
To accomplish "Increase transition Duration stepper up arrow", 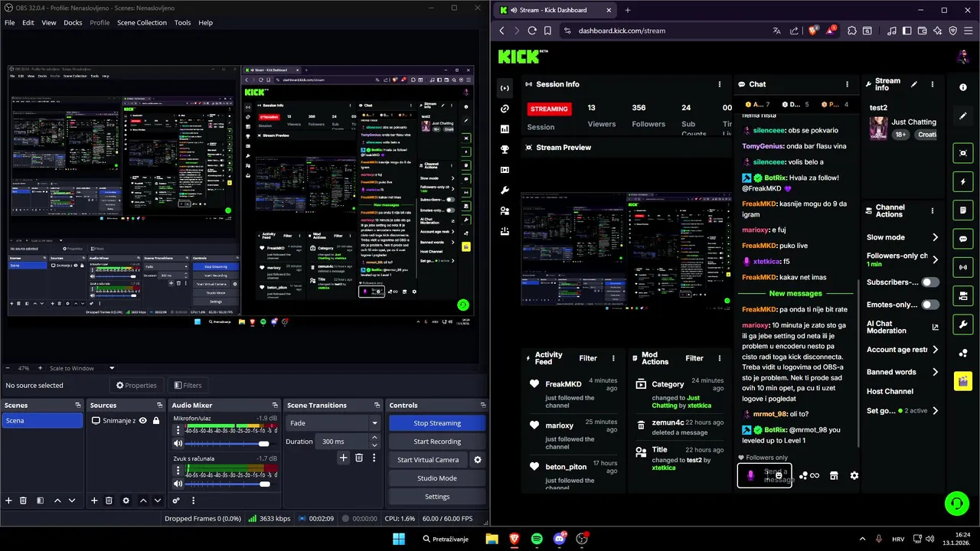I will click(x=374, y=438).
